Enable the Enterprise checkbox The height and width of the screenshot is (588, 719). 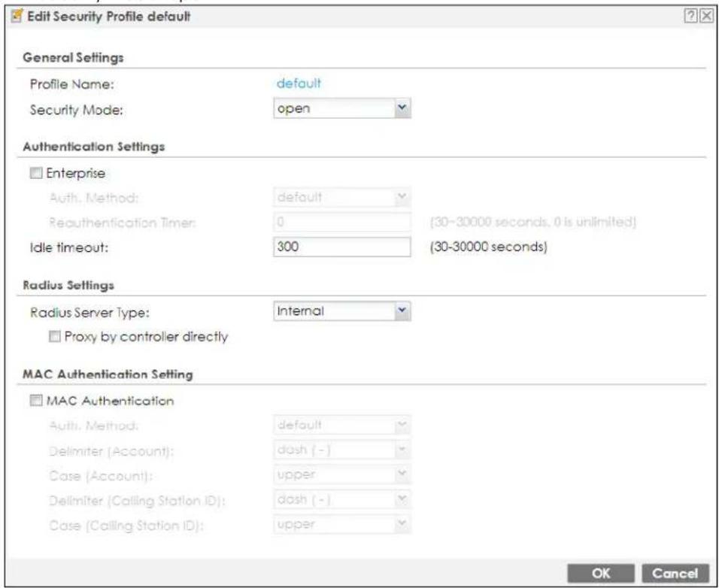coord(35,173)
